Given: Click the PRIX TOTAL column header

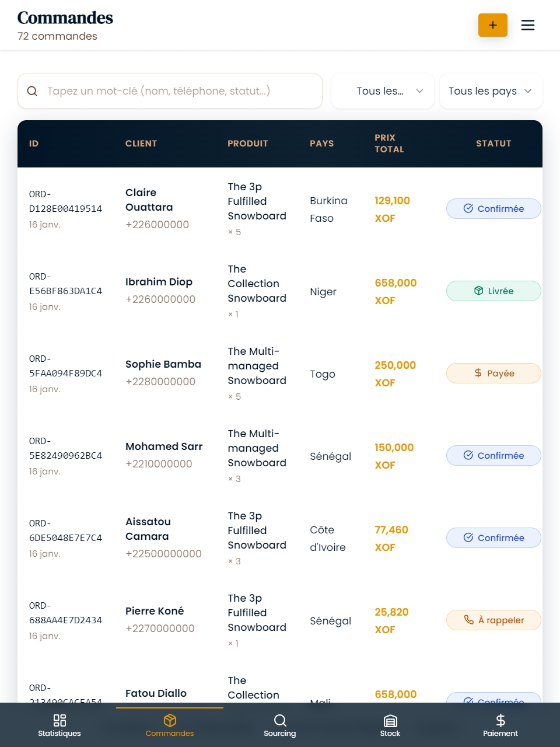Looking at the screenshot, I should tap(389, 144).
